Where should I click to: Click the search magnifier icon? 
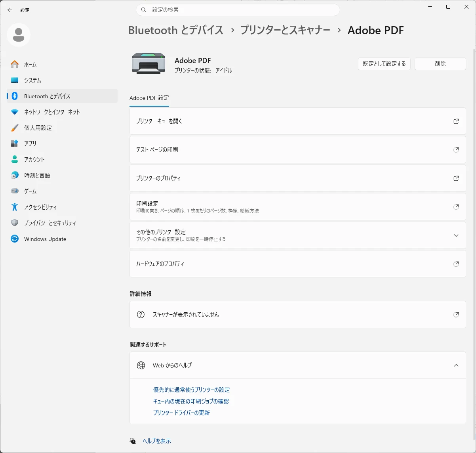pos(144,10)
